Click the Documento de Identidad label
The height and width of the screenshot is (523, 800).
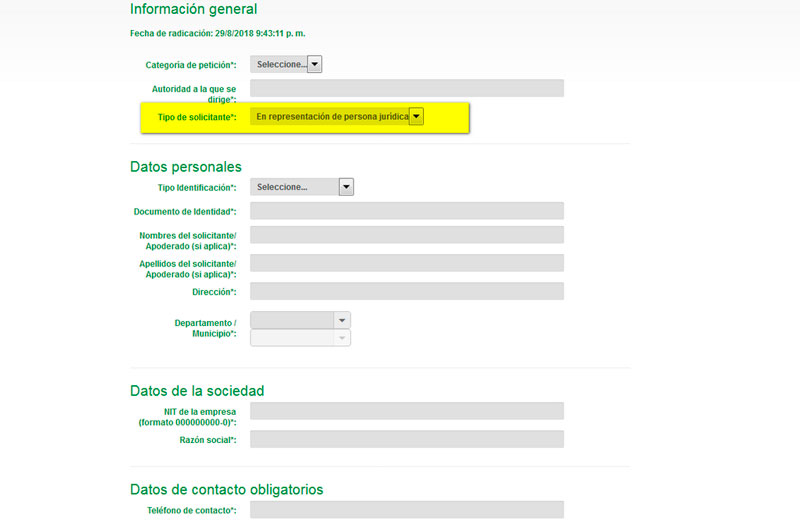pos(185,212)
